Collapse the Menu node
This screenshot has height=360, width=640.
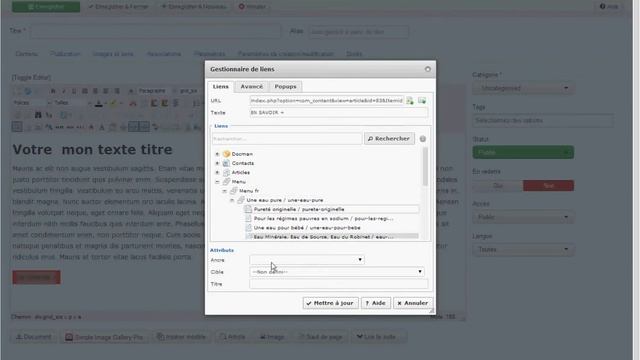coord(217,182)
